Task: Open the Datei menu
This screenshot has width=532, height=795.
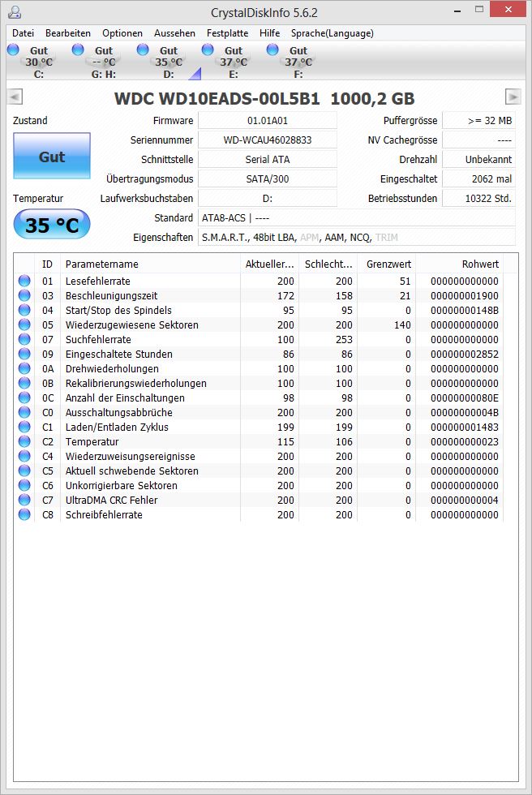Action: (23, 33)
